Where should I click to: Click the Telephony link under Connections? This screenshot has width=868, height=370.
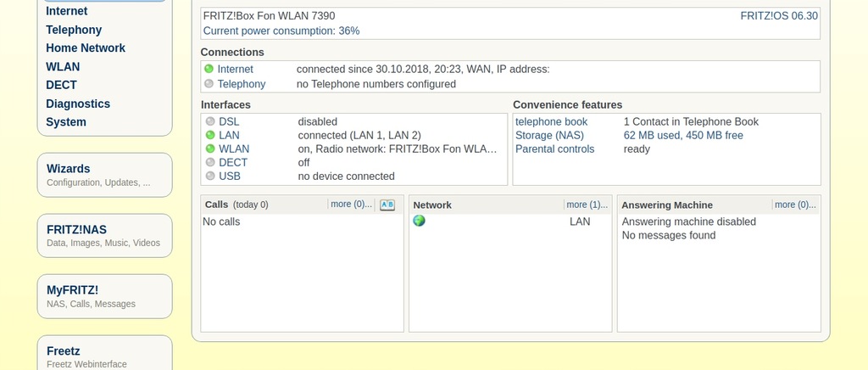pyautogui.click(x=242, y=84)
